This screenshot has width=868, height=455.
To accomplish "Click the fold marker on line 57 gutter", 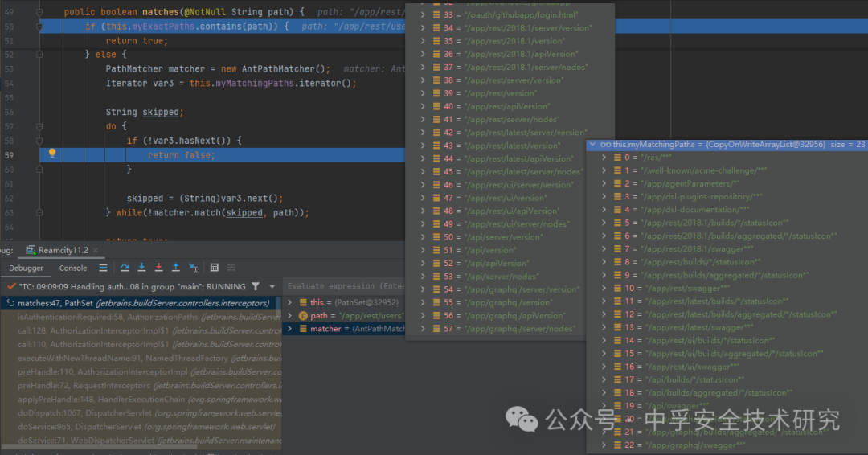I will click(39, 127).
